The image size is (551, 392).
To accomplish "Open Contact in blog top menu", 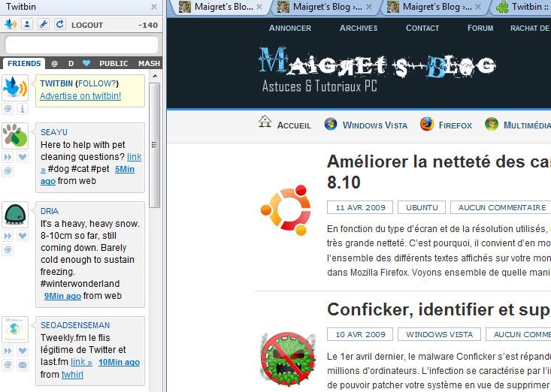I will coord(422,28).
